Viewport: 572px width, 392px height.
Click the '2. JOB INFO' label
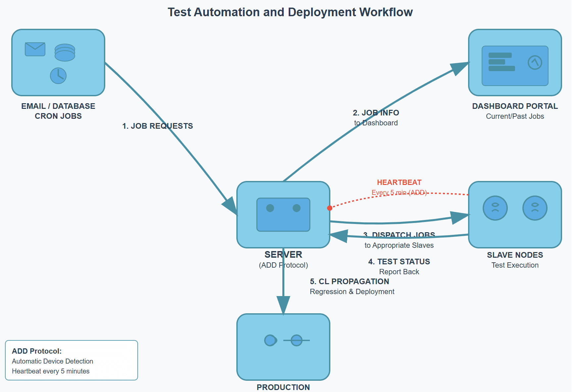point(376,113)
